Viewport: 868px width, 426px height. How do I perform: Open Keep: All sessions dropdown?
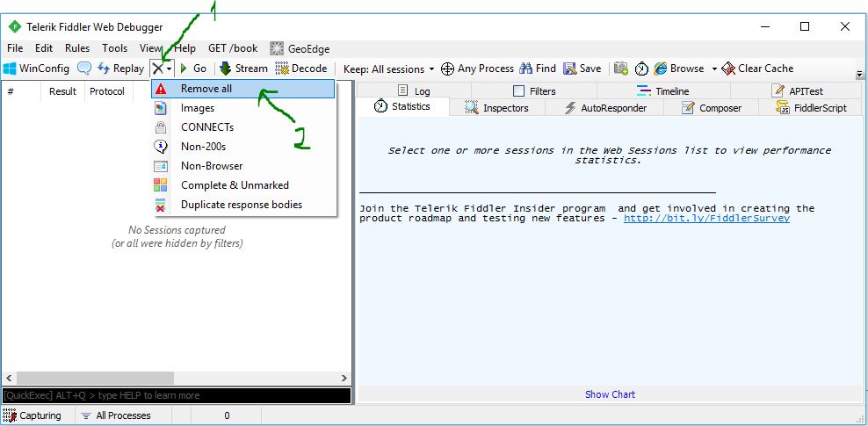point(388,69)
